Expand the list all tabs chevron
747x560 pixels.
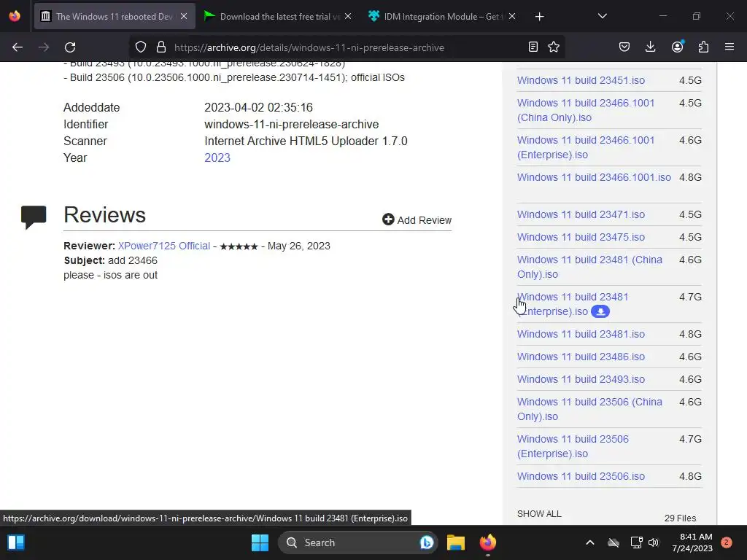pyautogui.click(x=602, y=17)
